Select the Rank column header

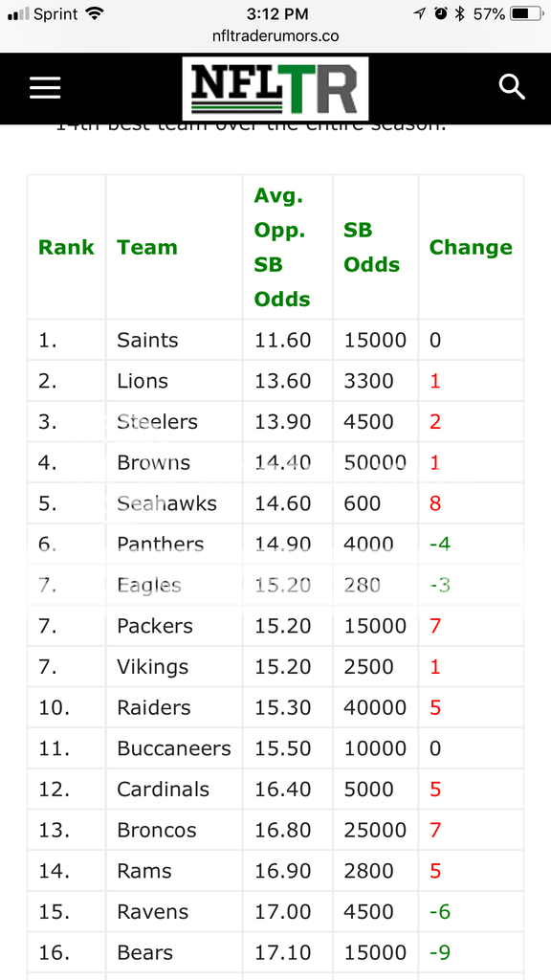point(66,248)
